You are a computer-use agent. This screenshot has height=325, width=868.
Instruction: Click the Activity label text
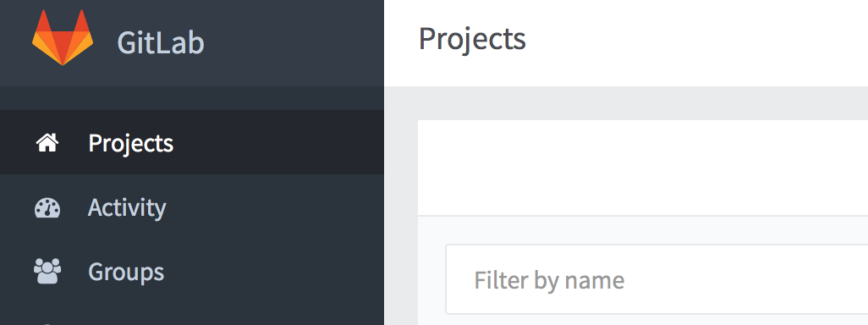point(127,208)
